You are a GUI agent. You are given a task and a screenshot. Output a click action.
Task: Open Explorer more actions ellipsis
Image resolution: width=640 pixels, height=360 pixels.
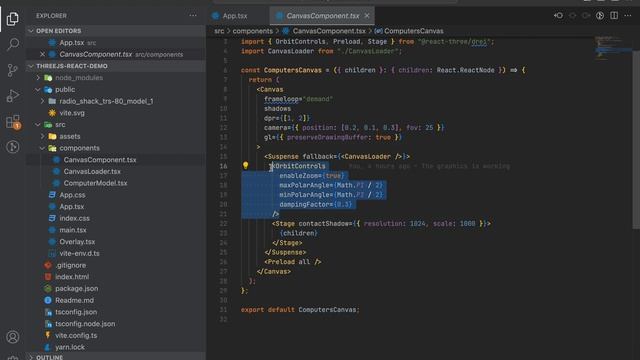[193, 16]
